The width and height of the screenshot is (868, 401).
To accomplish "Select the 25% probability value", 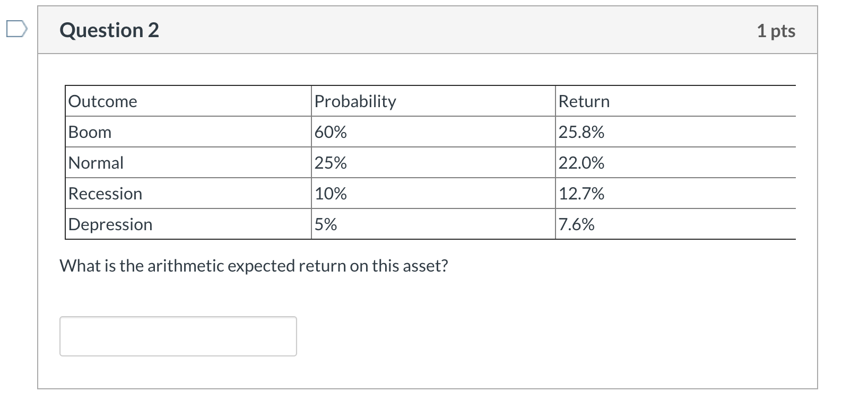I will coord(330,162).
